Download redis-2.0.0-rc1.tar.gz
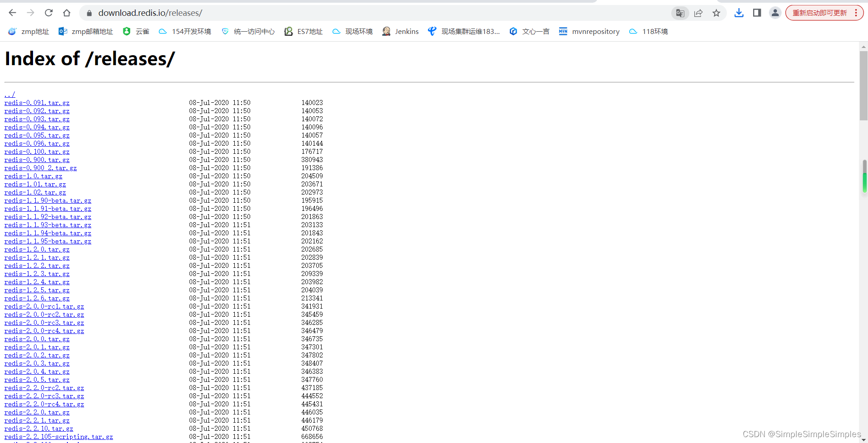 pyautogui.click(x=44, y=306)
